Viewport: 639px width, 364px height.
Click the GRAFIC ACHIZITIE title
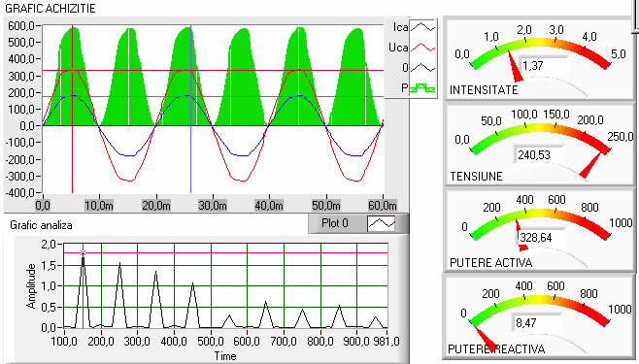click(50, 9)
